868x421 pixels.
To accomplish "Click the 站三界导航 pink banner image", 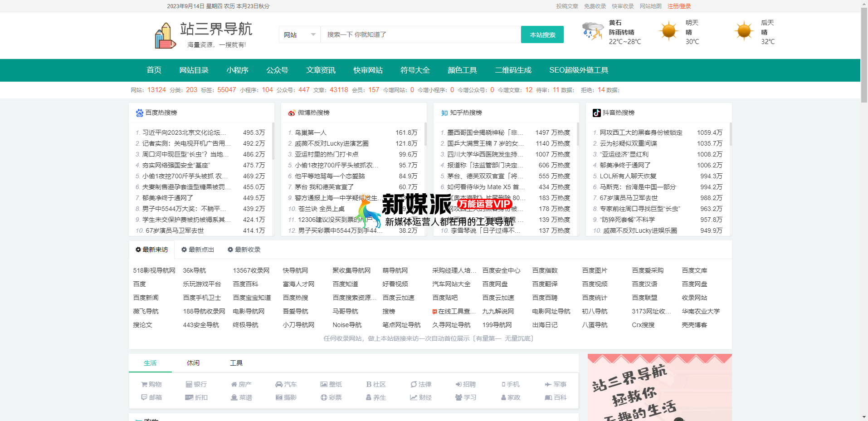I will point(660,387).
